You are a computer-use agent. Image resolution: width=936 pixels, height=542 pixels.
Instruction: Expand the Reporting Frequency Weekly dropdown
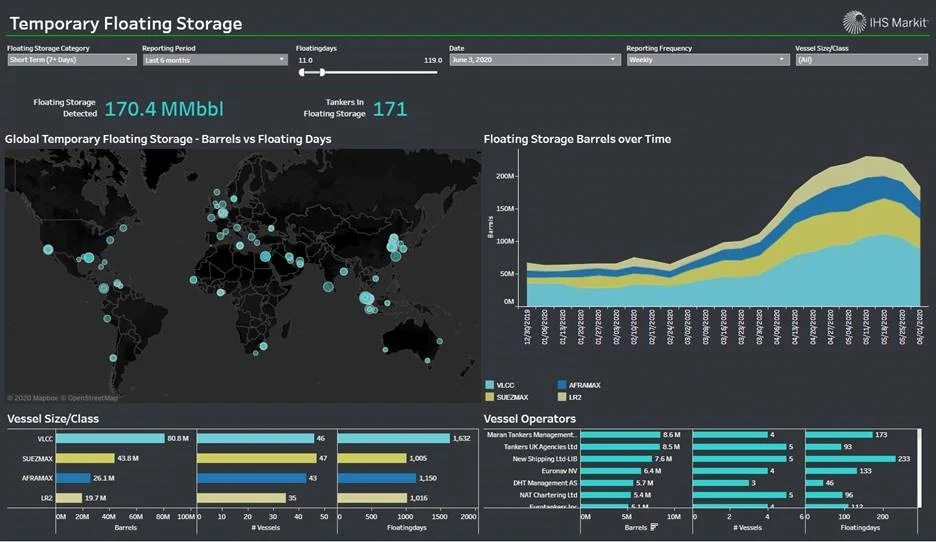click(x=708, y=60)
